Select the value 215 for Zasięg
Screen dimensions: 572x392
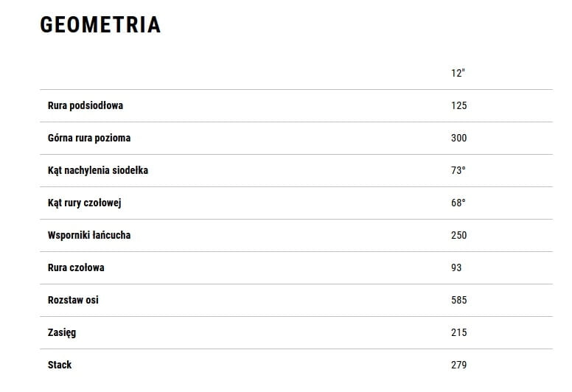coord(458,332)
